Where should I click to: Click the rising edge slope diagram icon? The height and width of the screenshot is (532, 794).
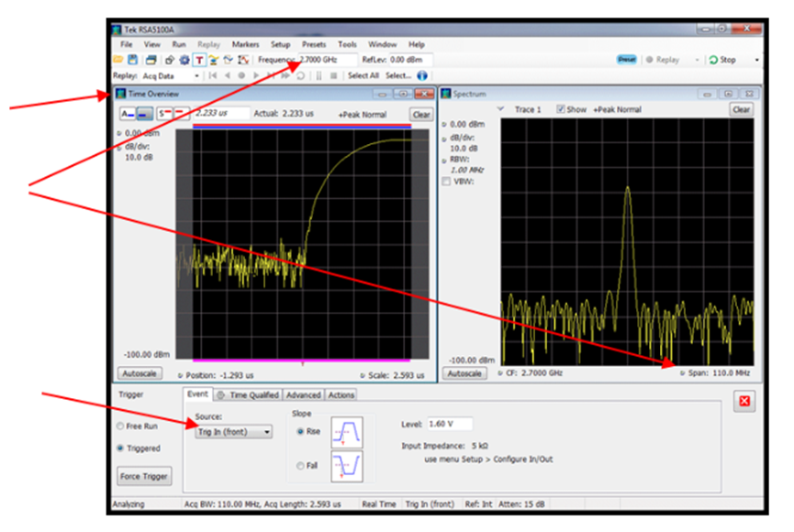coord(347,431)
